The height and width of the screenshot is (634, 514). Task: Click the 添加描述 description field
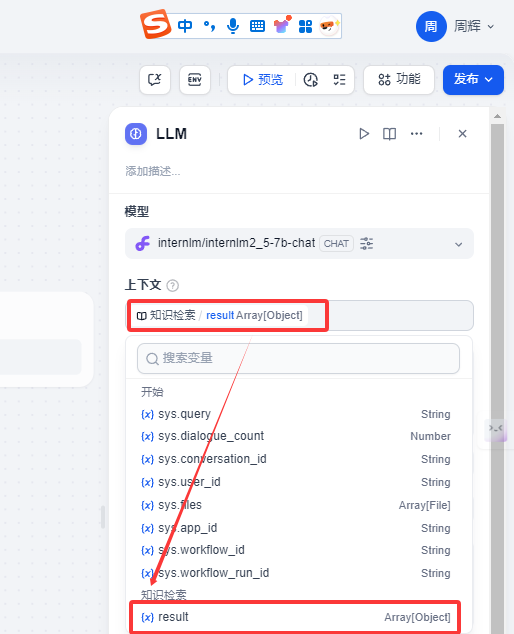point(152,171)
